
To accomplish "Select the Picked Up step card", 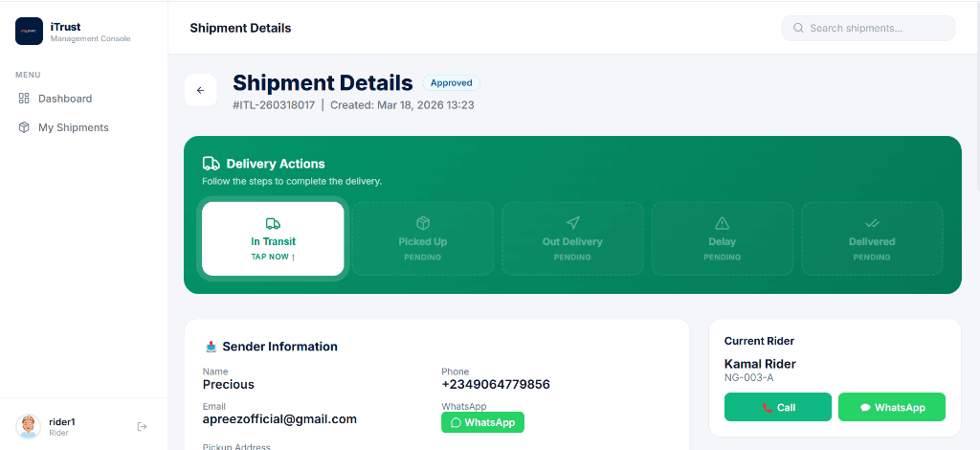I will [422, 238].
